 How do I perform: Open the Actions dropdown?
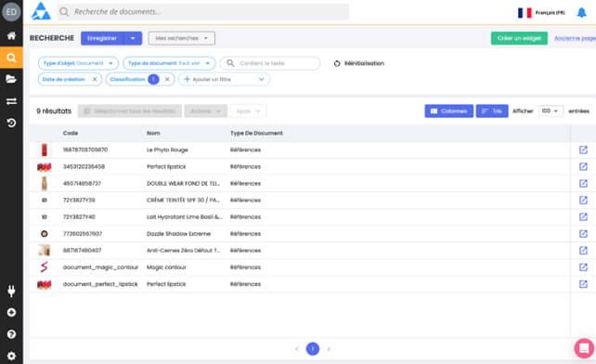tap(206, 111)
